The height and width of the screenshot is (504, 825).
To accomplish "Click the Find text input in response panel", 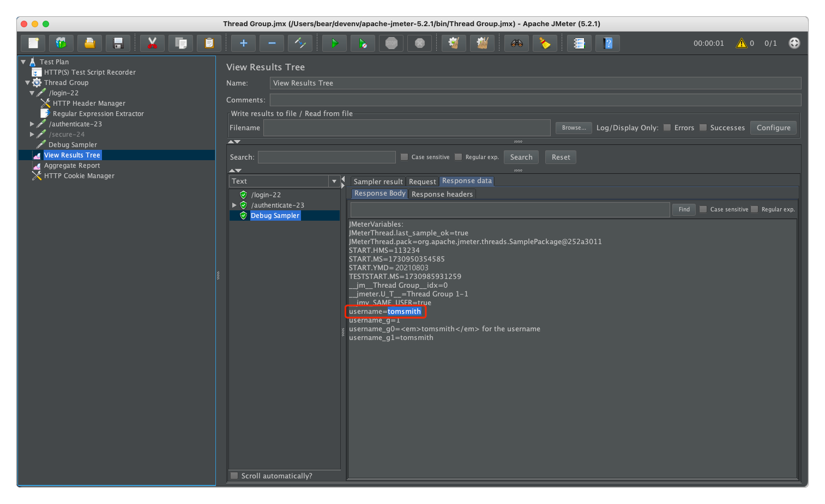I will [x=510, y=209].
